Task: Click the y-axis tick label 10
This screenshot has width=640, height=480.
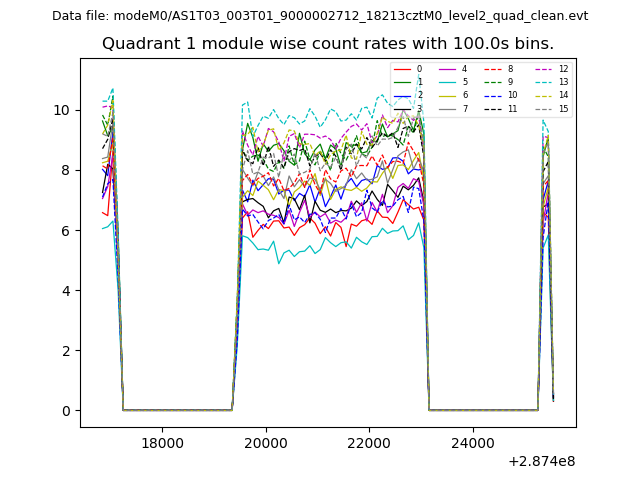Action: tap(62, 110)
